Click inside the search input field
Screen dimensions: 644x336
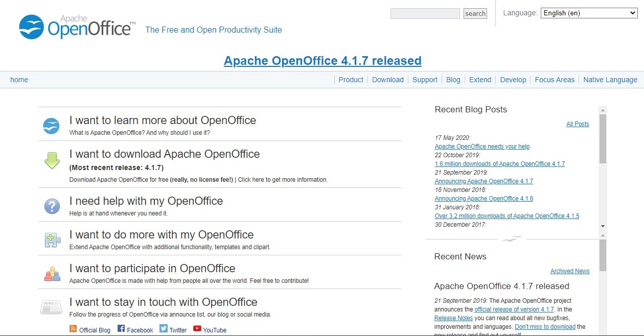pos(425,13)
